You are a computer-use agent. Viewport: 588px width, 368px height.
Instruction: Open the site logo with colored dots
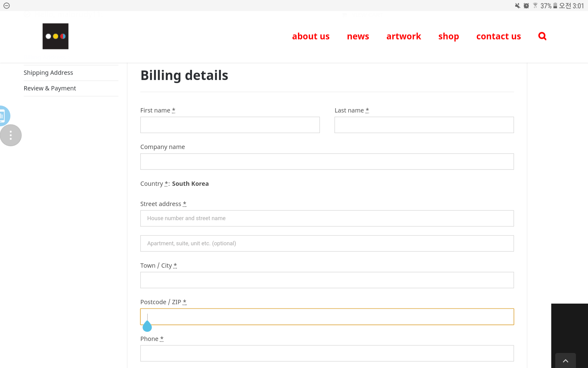(x=55, y=36)
